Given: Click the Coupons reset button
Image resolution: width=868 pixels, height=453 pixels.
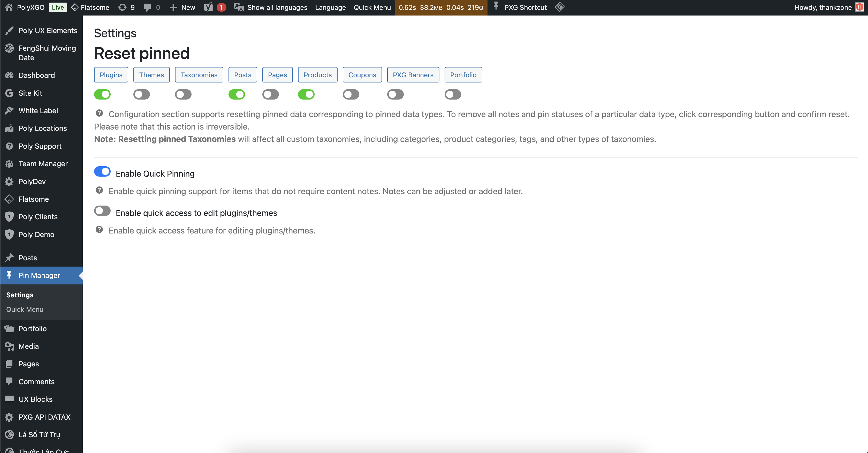Looking at the screenshot, I should (362, 75).
